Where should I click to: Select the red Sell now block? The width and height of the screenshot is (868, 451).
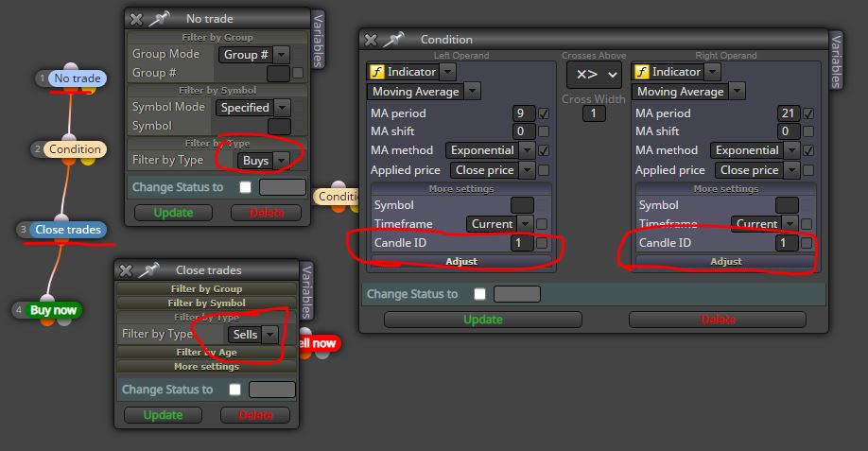[x=319, y=343]
